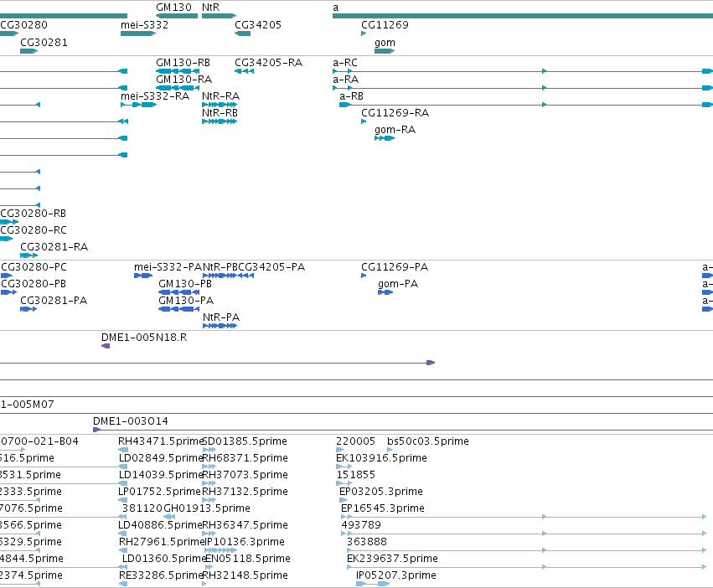This screenshot has width=713, height=588.
Task: Select the exon glyph under IP05207.3prime
Action: [373, 584]
